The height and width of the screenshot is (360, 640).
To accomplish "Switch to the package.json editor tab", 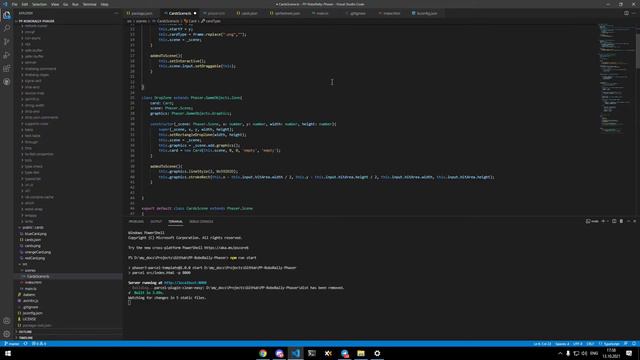I will pyautogui.click(x=141, y=13).
